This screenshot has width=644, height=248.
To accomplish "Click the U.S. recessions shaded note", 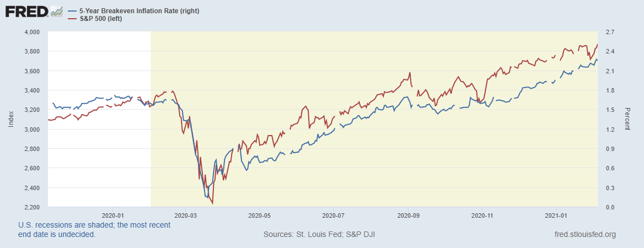I will coord(94,230).
